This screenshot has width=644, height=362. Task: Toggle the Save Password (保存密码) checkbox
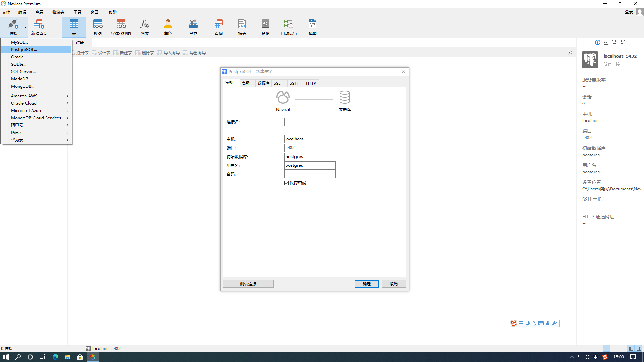pyautogui.click(x=287, y=183)
